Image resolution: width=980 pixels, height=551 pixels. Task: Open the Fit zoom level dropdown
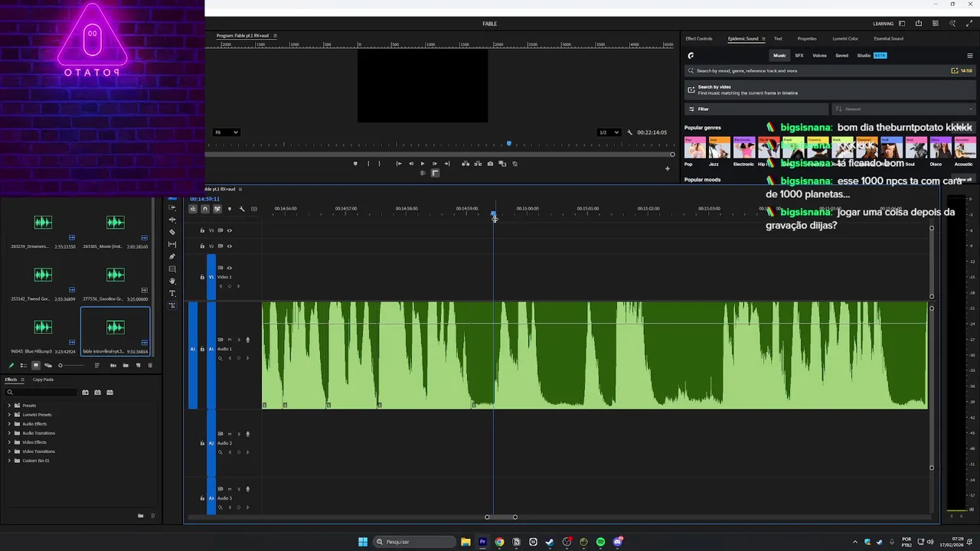pos(226,132)
